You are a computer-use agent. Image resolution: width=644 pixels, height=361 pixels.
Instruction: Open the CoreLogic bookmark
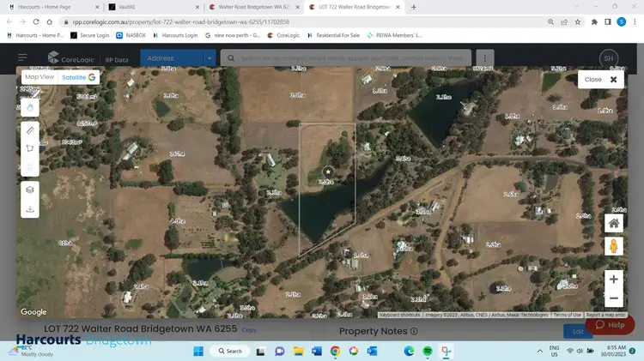[x=283, y=35]
